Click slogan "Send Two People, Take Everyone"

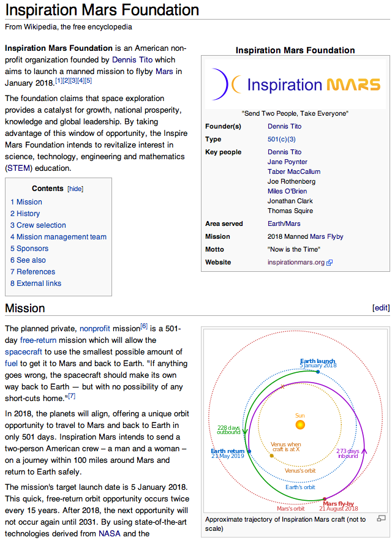point(295,114)
